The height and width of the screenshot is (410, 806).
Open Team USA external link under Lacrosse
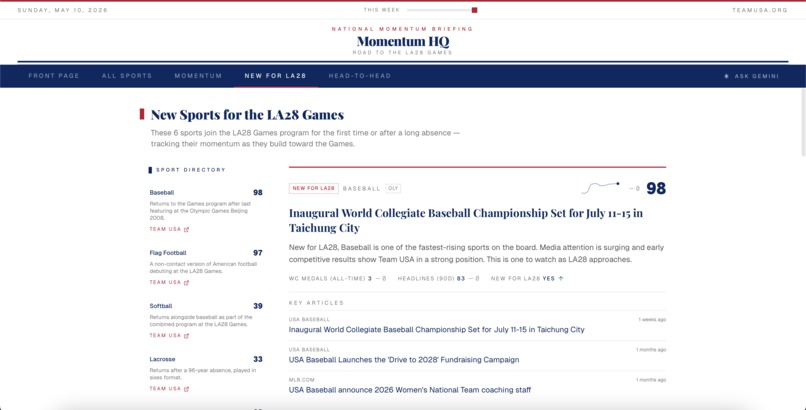[x=169, y=389]
